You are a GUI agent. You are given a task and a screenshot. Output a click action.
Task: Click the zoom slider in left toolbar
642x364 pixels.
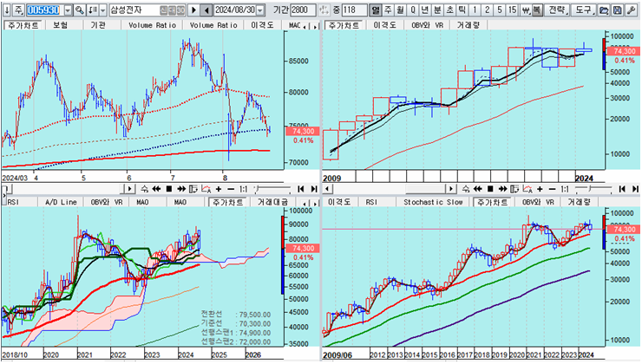(x=272, y=189)
